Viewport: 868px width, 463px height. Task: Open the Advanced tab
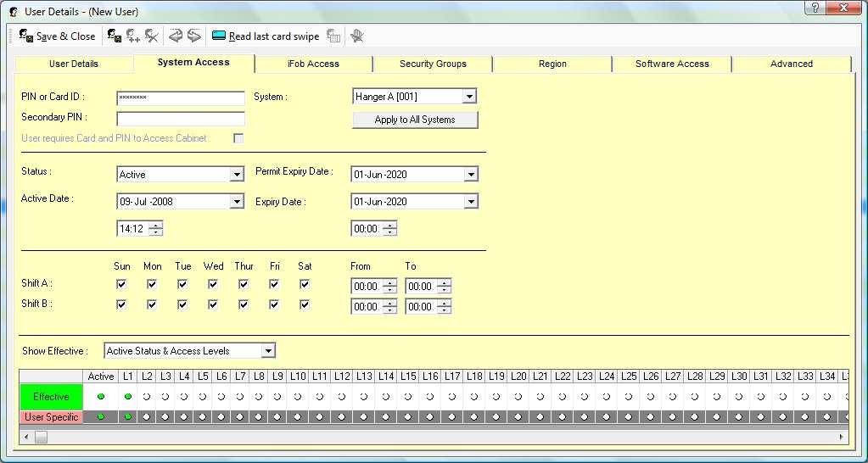point(792,64)
